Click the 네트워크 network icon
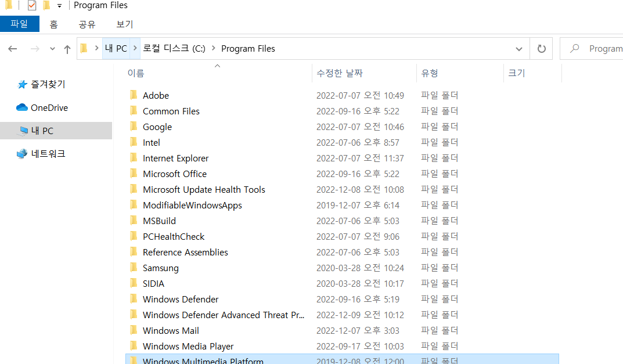The height and width of the screenshot is (364, 623). coord(22,154)
